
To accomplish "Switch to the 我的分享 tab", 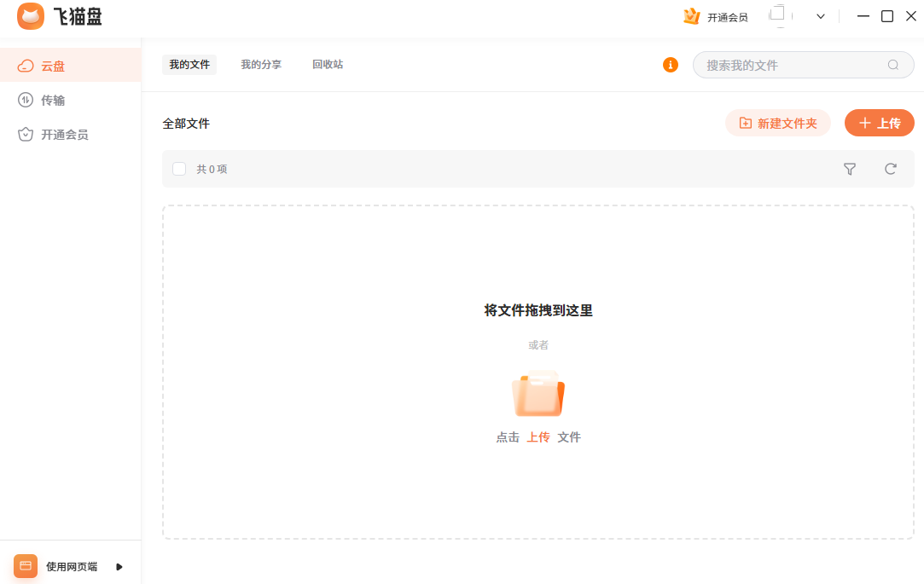I will coord(261,65).
